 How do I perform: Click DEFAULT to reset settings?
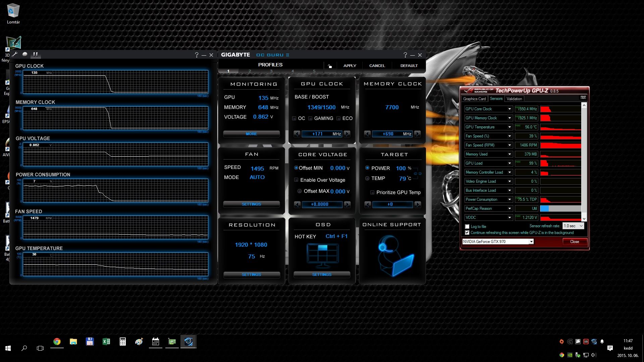(409, 66)
